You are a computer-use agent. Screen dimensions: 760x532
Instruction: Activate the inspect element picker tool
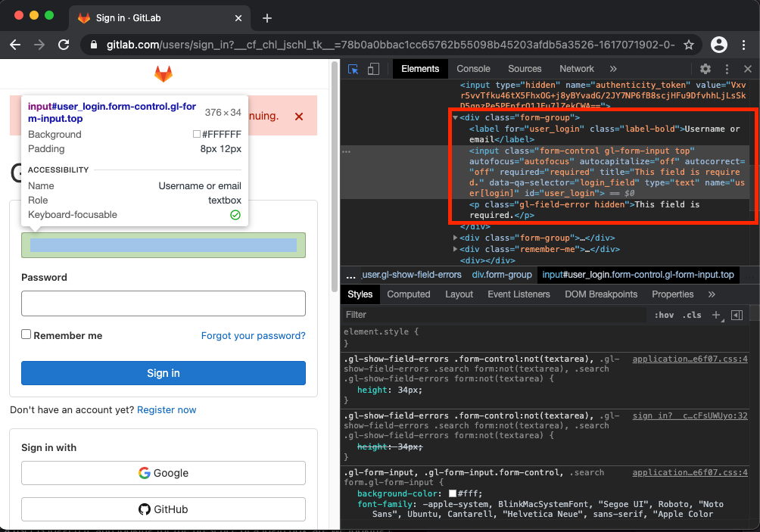click(x=354, y=69)
